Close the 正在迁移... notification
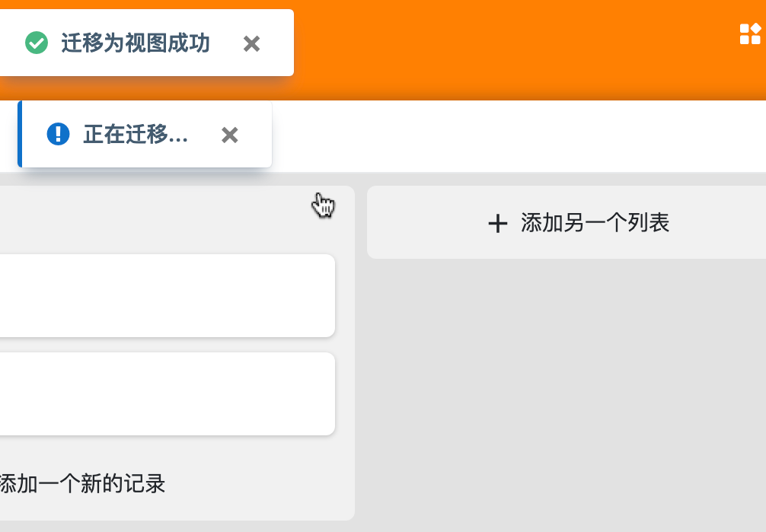 (x=229, y=135)
